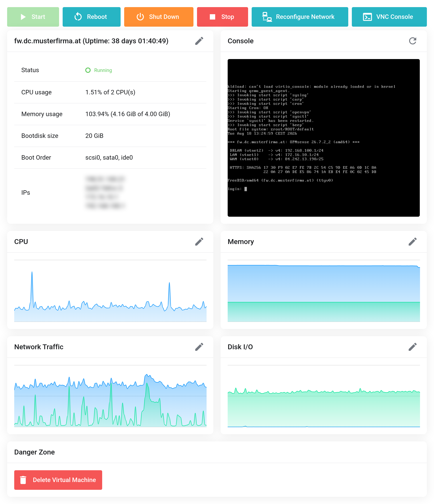Open the console screen thumbnail
Screen dimensions: 434x504
tap(324, 138)
